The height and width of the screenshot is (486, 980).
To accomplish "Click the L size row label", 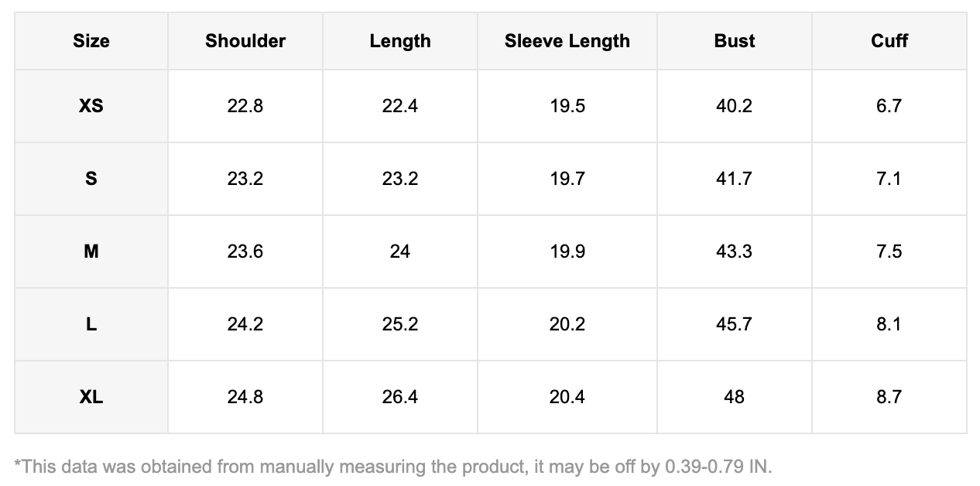I will [x=91, y=324].
